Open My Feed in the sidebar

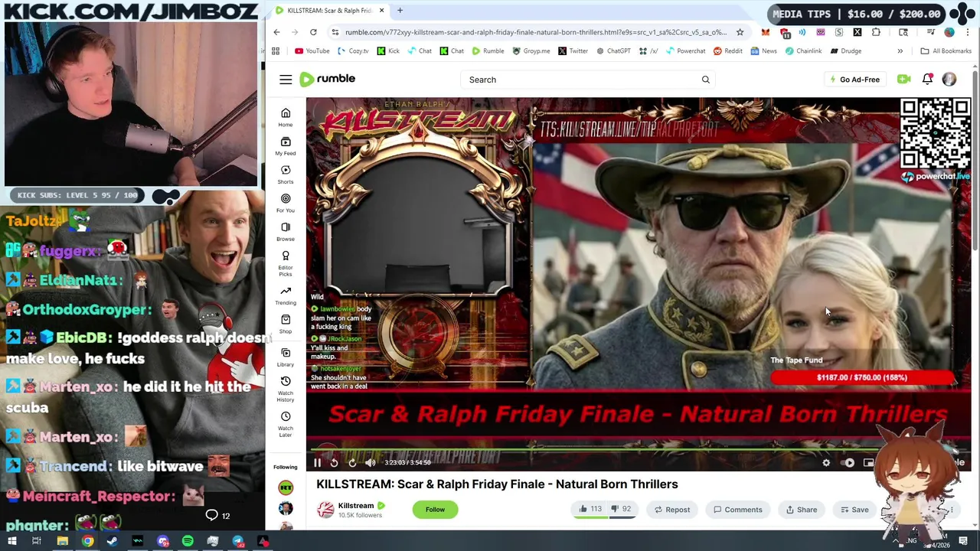tap(286, 146)
